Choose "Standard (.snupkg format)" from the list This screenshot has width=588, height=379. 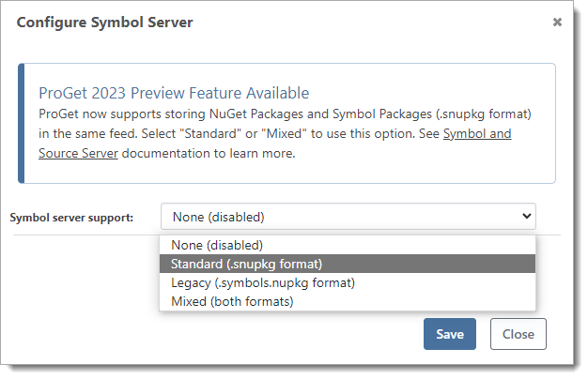click(246, 264)
